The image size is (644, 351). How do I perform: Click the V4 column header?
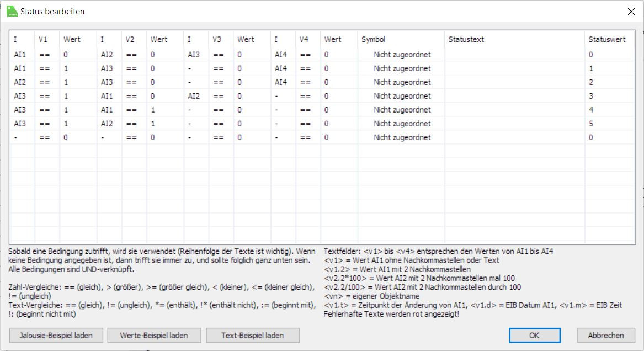pos(308,39)
